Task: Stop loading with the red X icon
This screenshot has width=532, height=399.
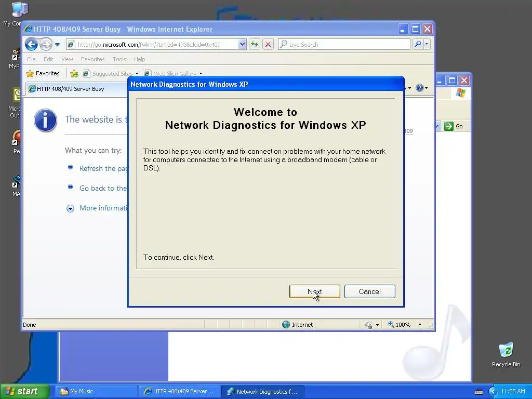Action: (x=268, y=45)
